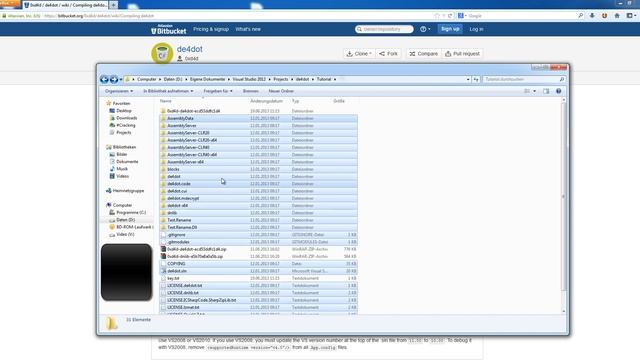This screenshot has height=360, width=640.
Task: Open the recent locations dropdown arrow
Action: 121,80
